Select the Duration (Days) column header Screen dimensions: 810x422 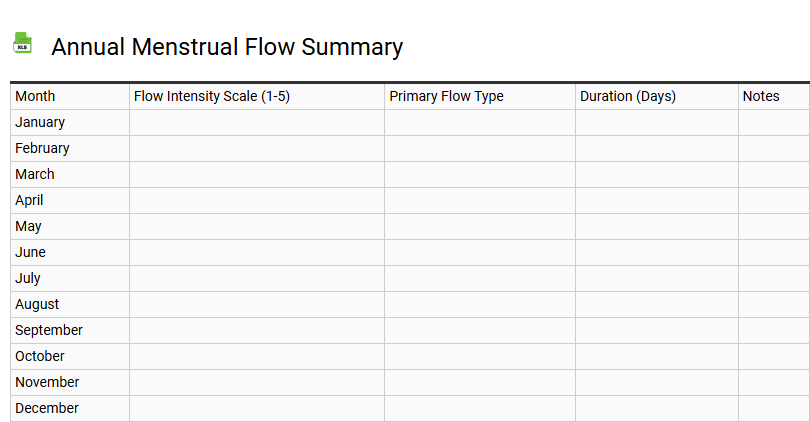(x=657, y=96)
